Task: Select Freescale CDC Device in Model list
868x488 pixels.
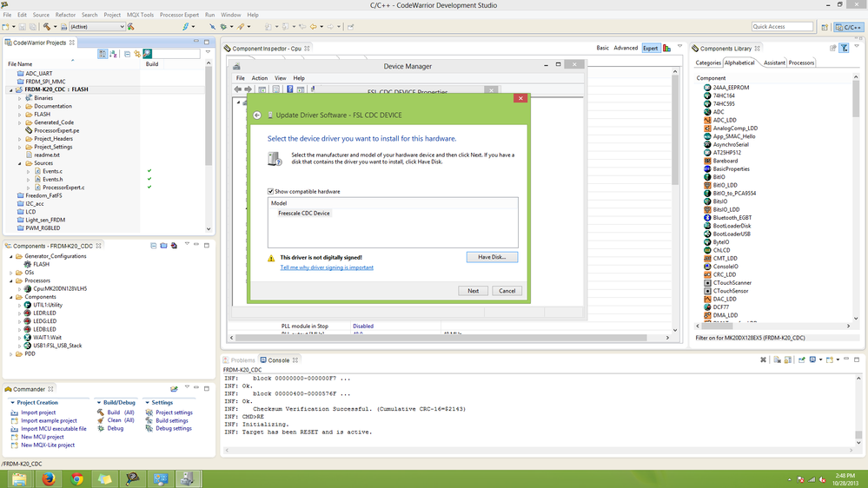Action: click(304, 213)
